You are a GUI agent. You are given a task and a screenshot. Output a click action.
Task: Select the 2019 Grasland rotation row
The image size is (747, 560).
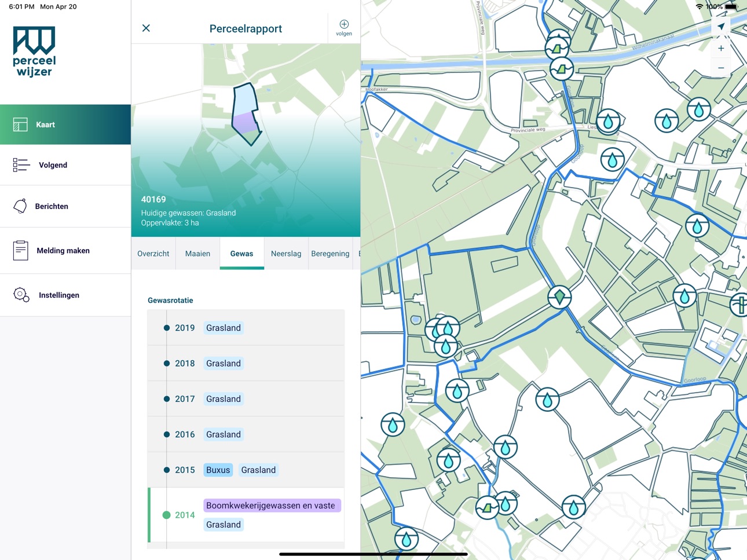[246, 328]
